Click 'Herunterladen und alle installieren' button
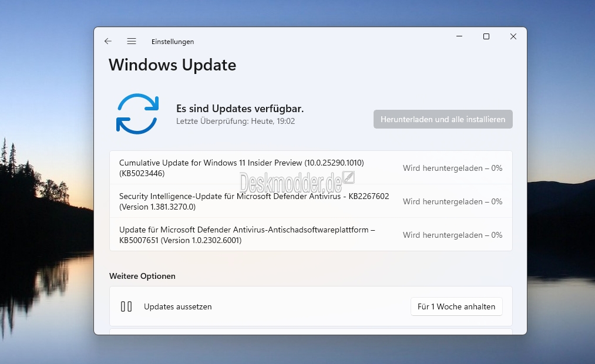 coord(443,119)
